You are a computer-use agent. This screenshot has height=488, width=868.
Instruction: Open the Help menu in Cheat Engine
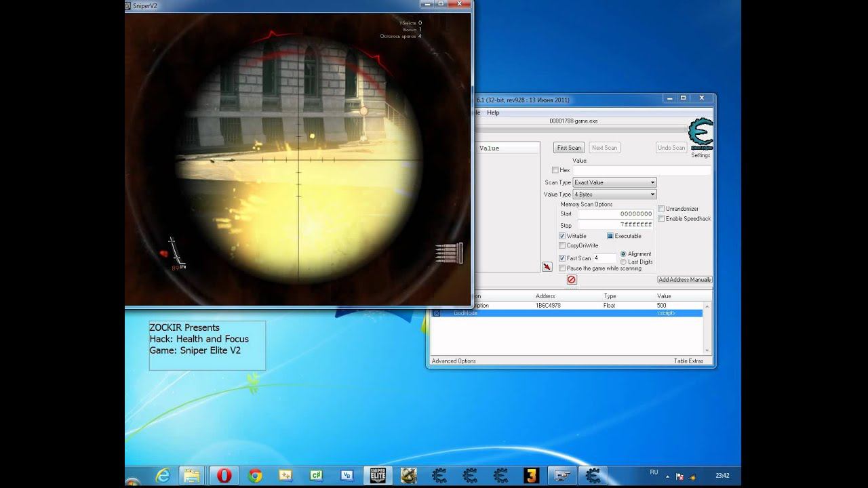click(x=493, y=113)
